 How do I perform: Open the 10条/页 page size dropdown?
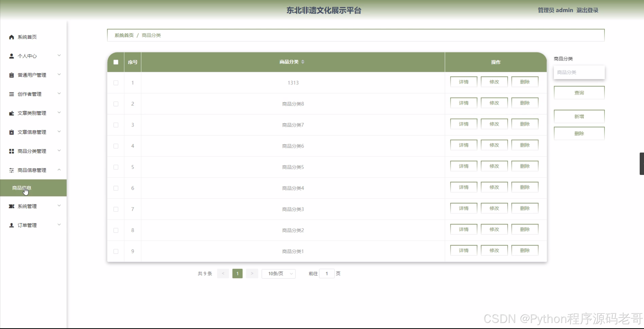pos(278,274)
